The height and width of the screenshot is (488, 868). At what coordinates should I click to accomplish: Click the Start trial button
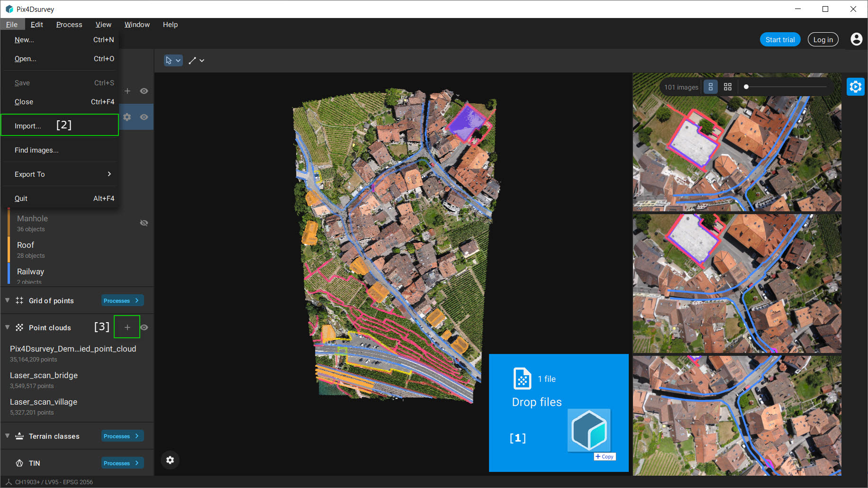780,39
